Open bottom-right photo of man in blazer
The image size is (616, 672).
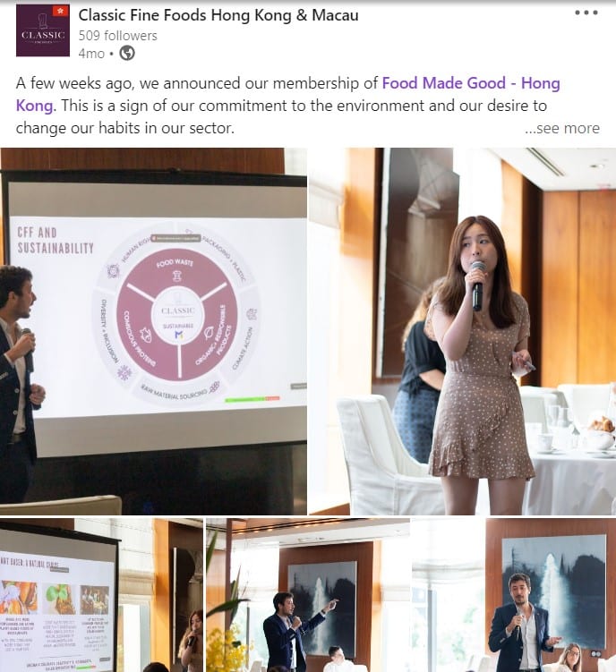point(514,595)
